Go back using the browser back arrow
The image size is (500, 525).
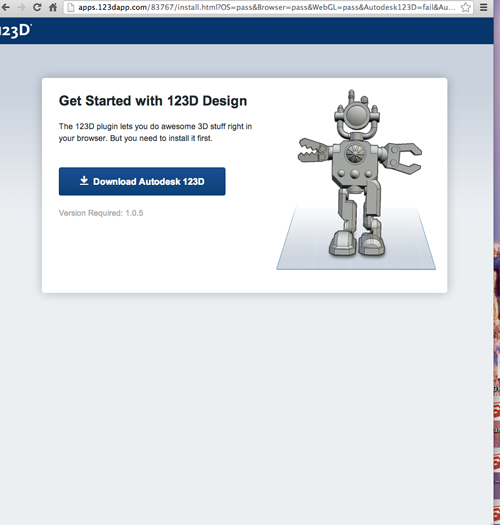[x=5, y=7]
